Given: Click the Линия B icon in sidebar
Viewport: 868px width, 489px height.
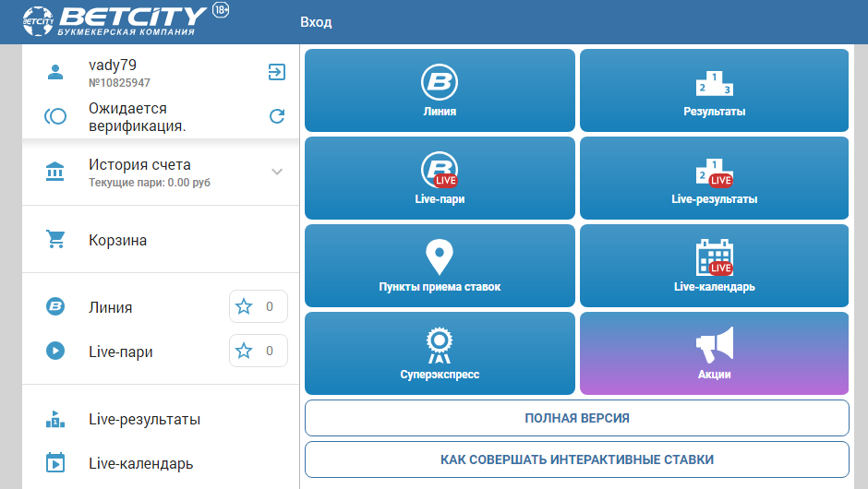Looking at the screenshot, I should [x=55, y=306].
